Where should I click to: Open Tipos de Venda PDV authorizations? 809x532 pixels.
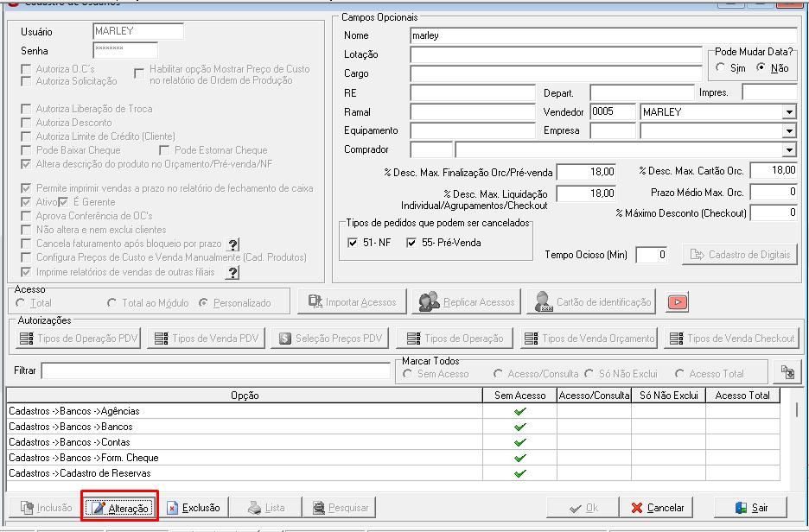pos(206,339)
